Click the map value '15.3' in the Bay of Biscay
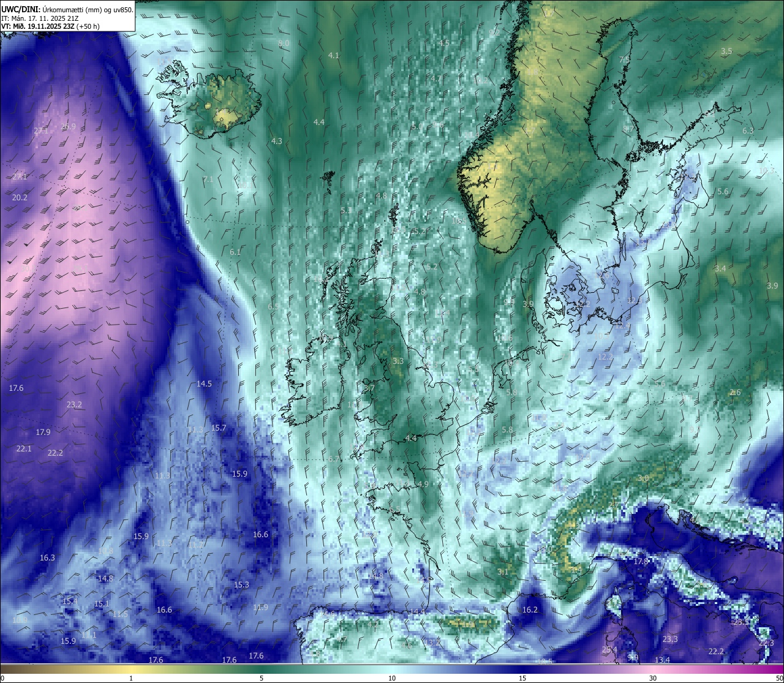 pyautogui.click(x=241, y=585)
